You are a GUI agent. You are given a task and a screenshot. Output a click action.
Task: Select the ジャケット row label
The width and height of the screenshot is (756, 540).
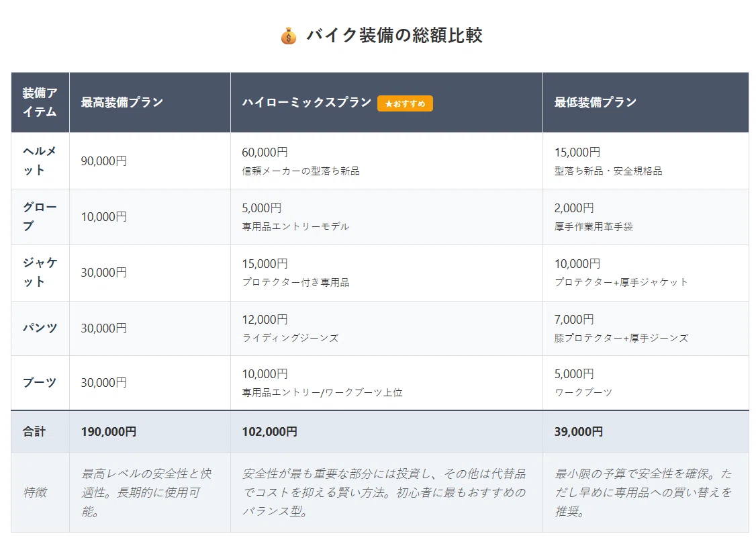(40, 272)
